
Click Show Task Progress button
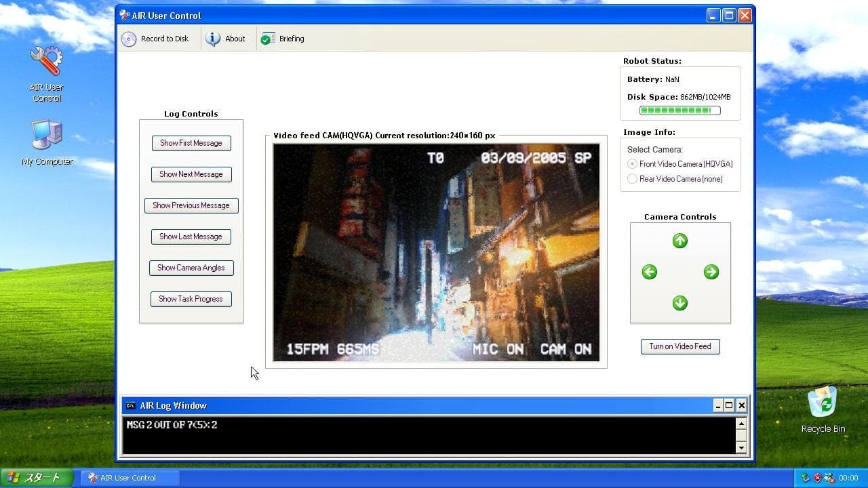pos(191,299)
